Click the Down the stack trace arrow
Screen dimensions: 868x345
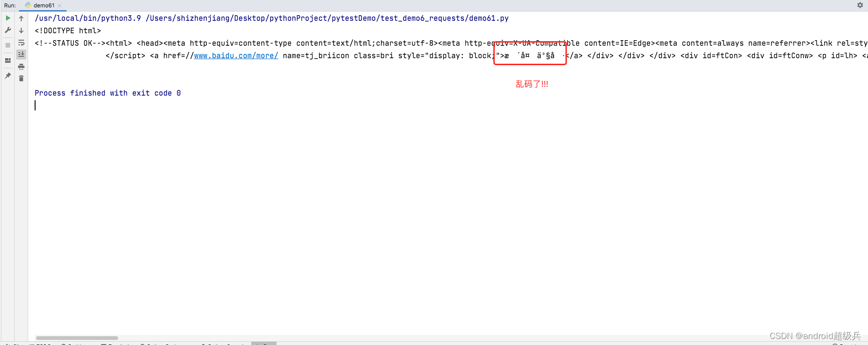[21, 30]
